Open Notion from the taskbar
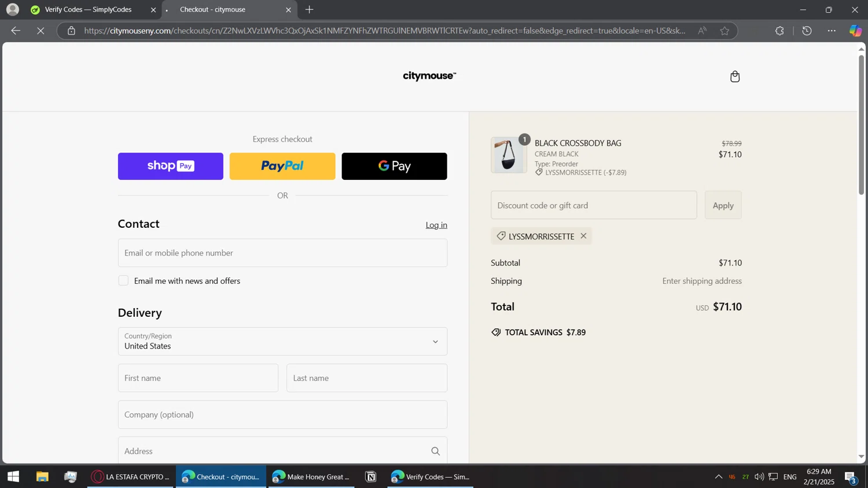 371,477
